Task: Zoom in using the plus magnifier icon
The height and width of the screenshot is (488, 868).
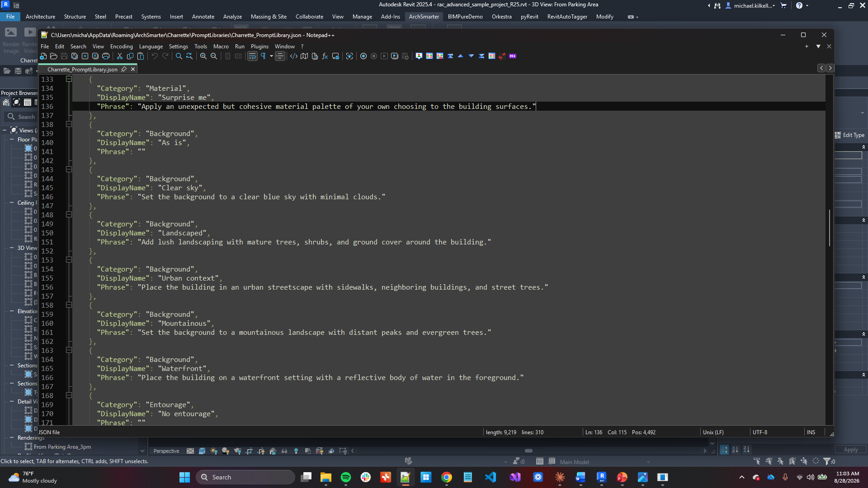Action: click(203, 56)
